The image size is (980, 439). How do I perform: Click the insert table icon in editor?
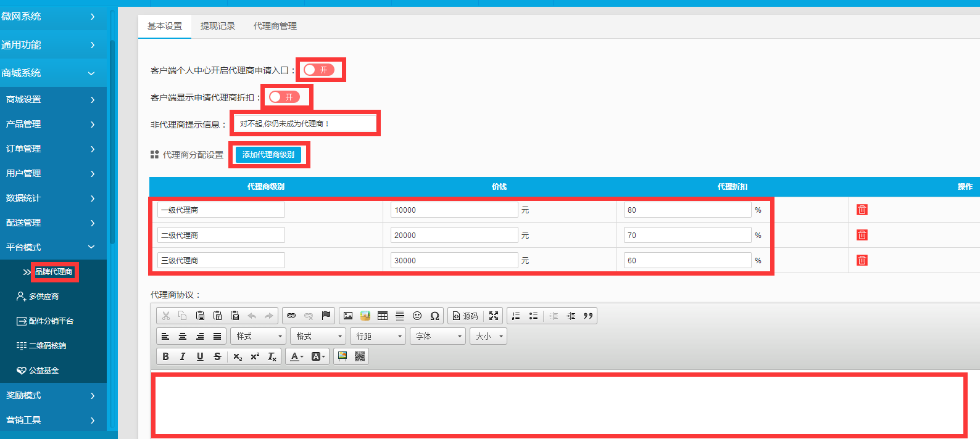coord(383,316)
